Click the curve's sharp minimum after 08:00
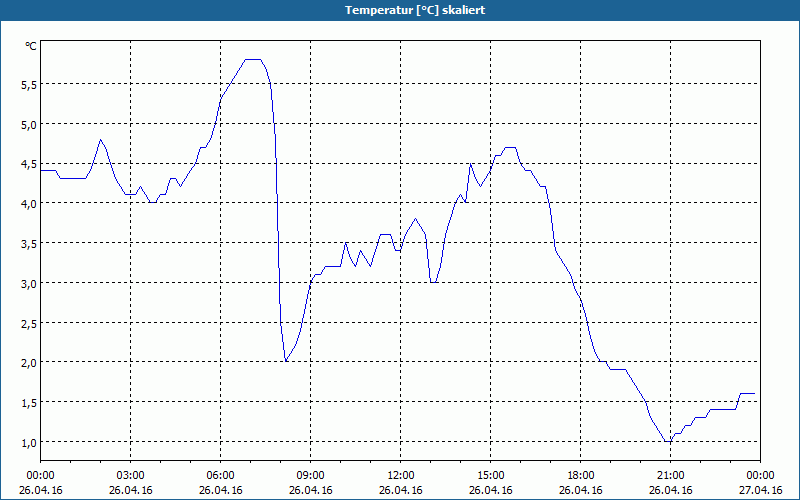800x500 pixels. point(286,361)
